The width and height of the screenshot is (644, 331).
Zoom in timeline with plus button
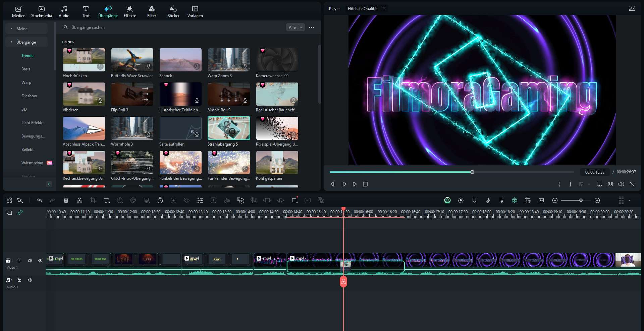[x=597, y=200]
